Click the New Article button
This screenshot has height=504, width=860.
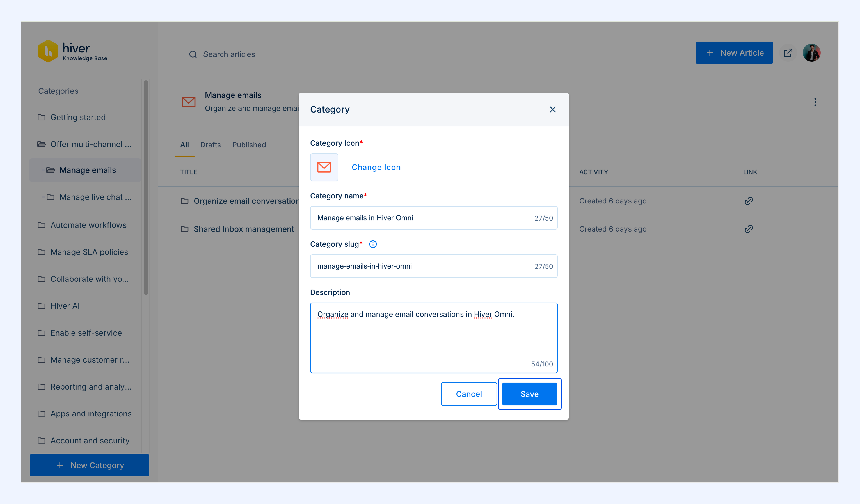tap(734, 53)
